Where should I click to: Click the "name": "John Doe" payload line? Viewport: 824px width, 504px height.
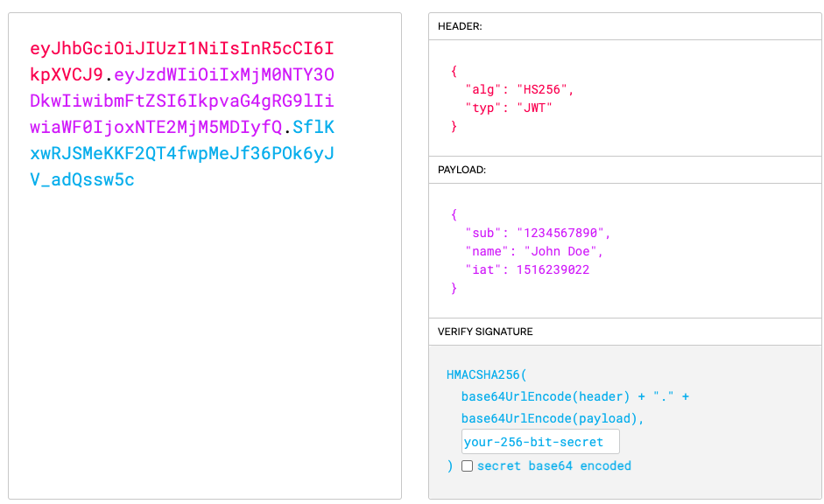[534, 251]
